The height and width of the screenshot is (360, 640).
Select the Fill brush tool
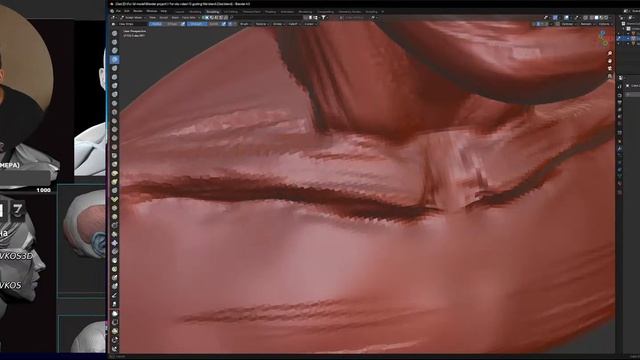point(115,129)
